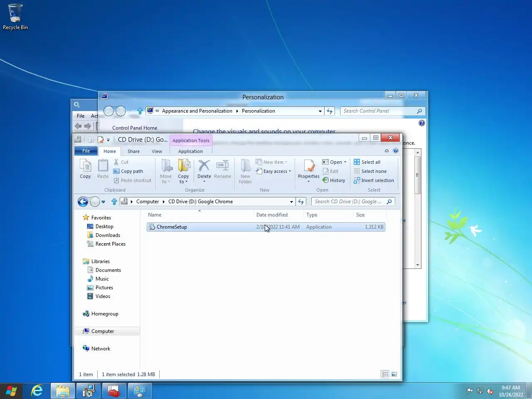Viewport: 532px width, 399px height.
Task: Open the Copy to folder icon
Action: tap(184, 165)
